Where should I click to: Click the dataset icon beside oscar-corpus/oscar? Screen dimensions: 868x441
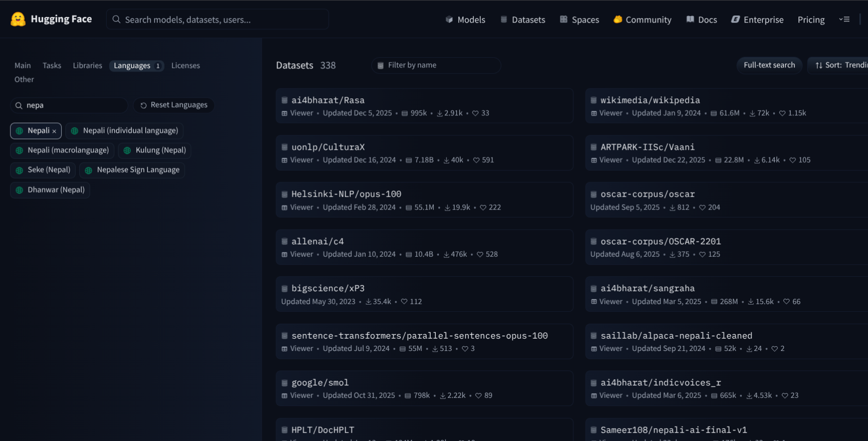click(x=593, y=195)
